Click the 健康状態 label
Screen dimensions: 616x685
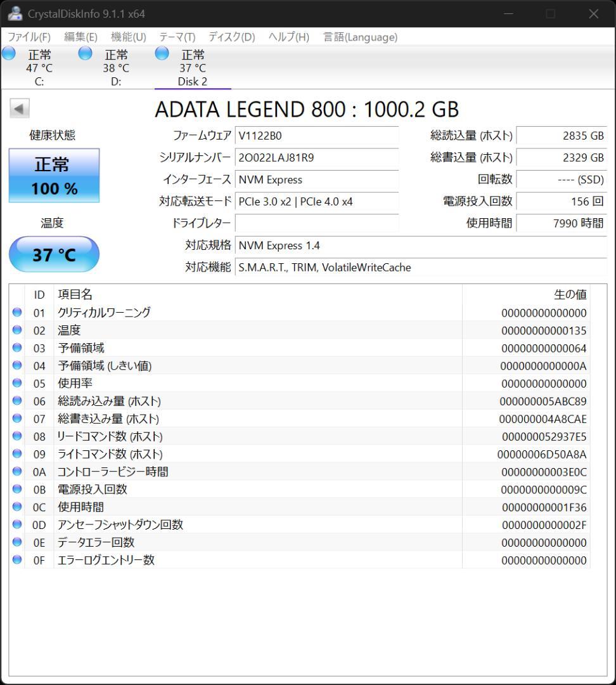coord(53,135)
